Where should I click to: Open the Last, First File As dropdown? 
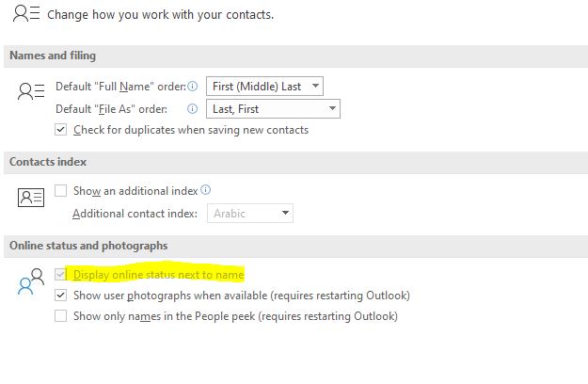tap(273, 109)
